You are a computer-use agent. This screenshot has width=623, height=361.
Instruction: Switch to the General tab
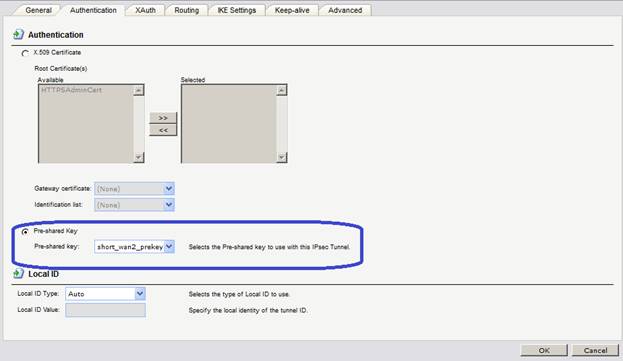pyautogui.click(x=38, y=10)
